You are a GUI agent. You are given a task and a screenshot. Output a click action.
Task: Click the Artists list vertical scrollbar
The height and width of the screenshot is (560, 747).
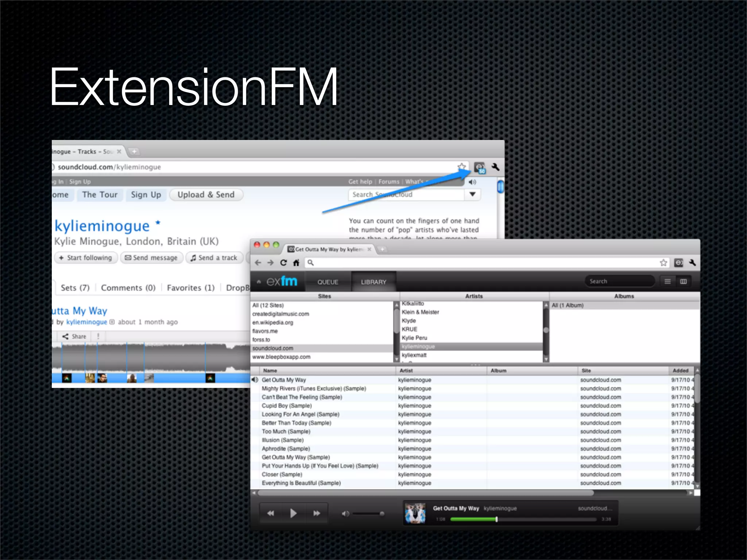pyautogui.click(x=546, y=331)
